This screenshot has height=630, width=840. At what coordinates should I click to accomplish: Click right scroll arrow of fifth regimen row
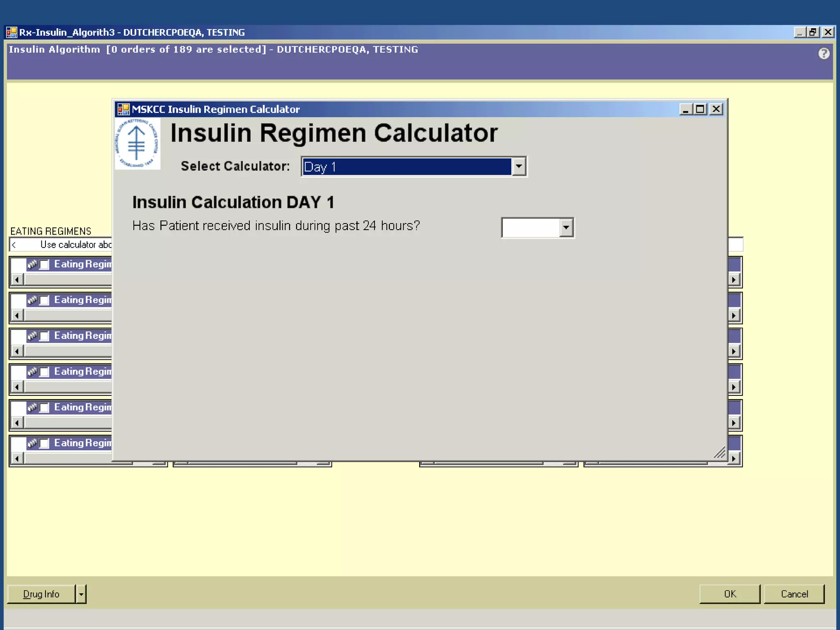click(734, 422)
